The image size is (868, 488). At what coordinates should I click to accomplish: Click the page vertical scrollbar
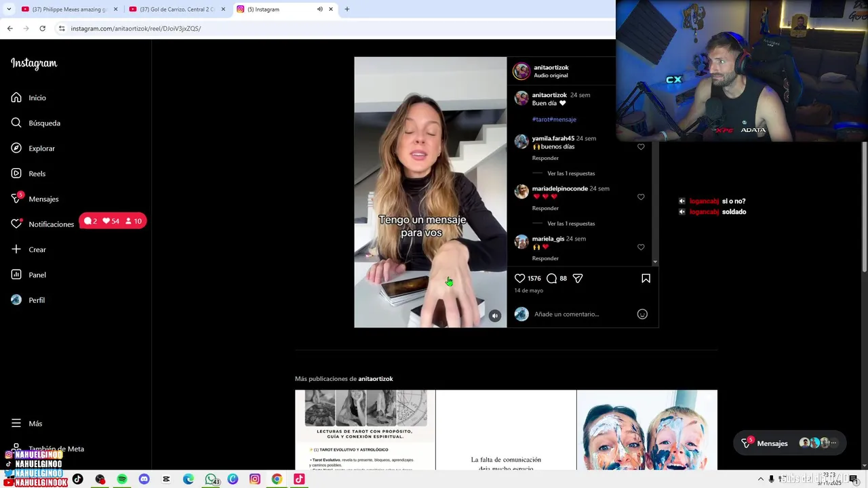coord(864,203)
